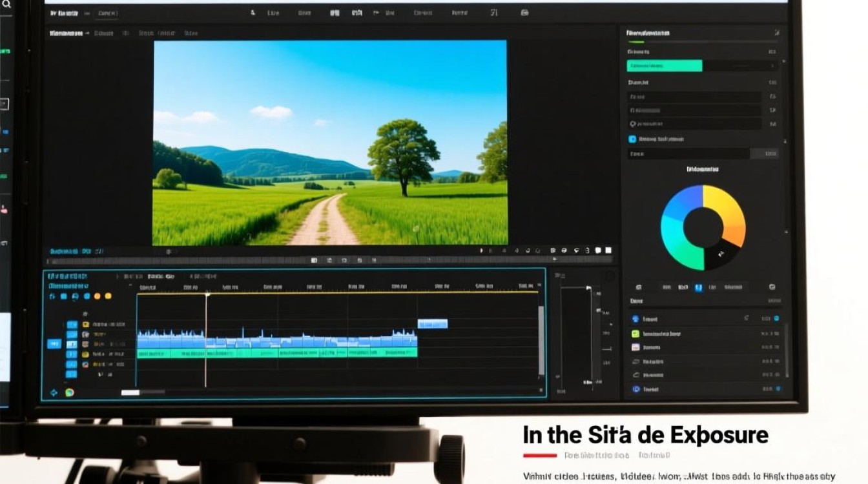
Task: Click the magnifier search icon at top-left
Action: (x=7, y=5)
